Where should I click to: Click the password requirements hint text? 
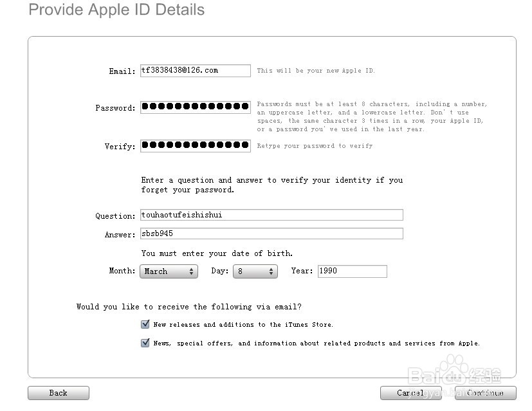pyautogui.click(x=372, y=116)
